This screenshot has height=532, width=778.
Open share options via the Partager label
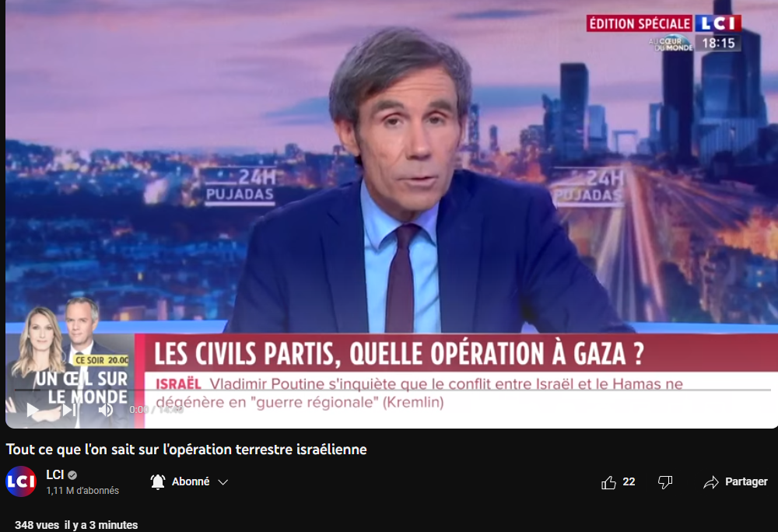point(746,482)
